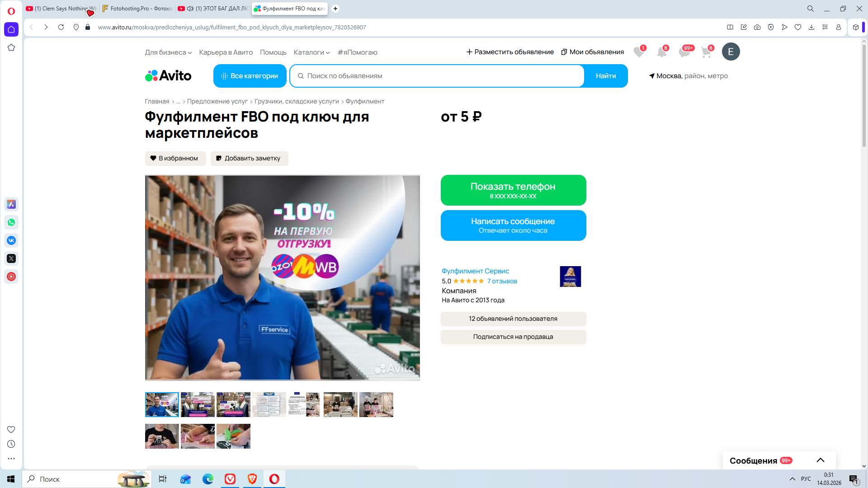This screenshot has width=868, height=488.
Task: Expand the 'Для бизнеса' dropdown
Action: pyautogui.click(x=168, y=52)
